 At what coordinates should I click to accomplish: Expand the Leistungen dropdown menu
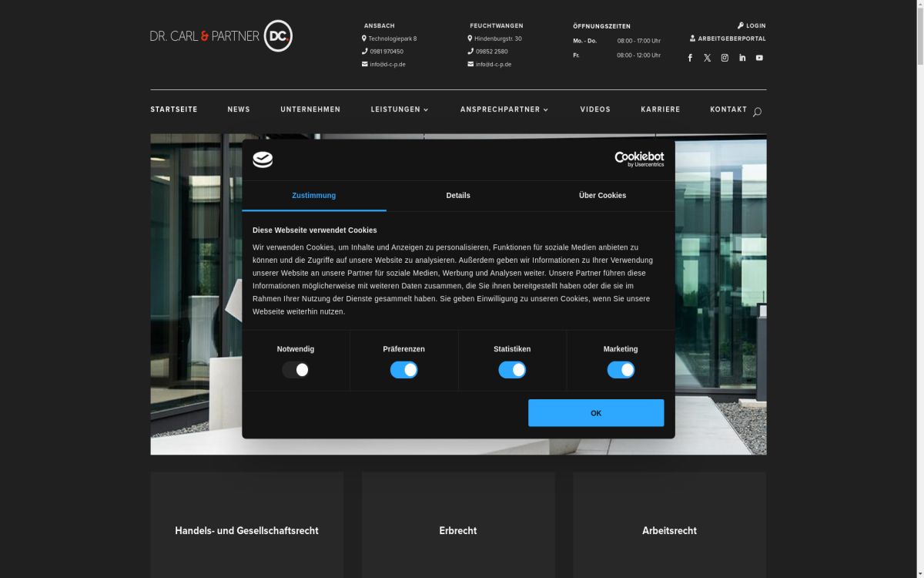coord(400,109)
